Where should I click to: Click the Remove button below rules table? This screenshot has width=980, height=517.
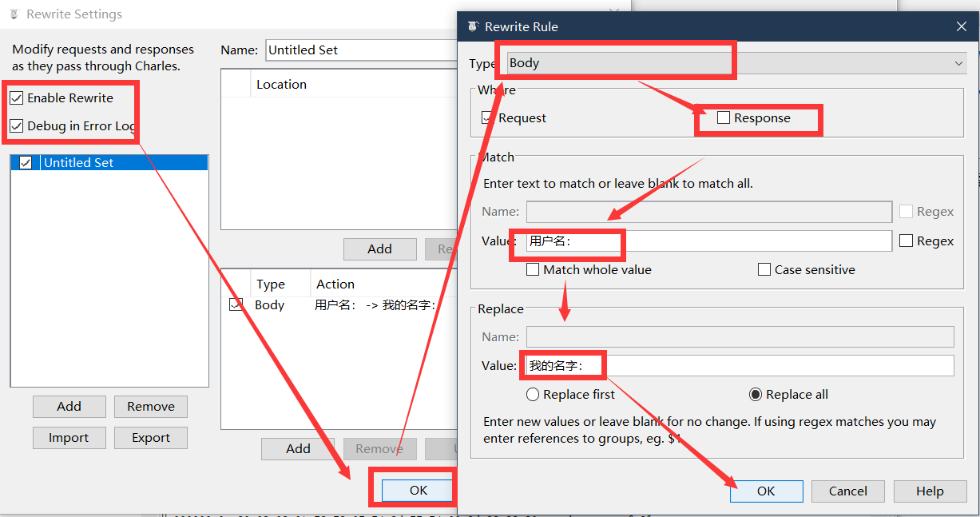click(x=379, y=449)
